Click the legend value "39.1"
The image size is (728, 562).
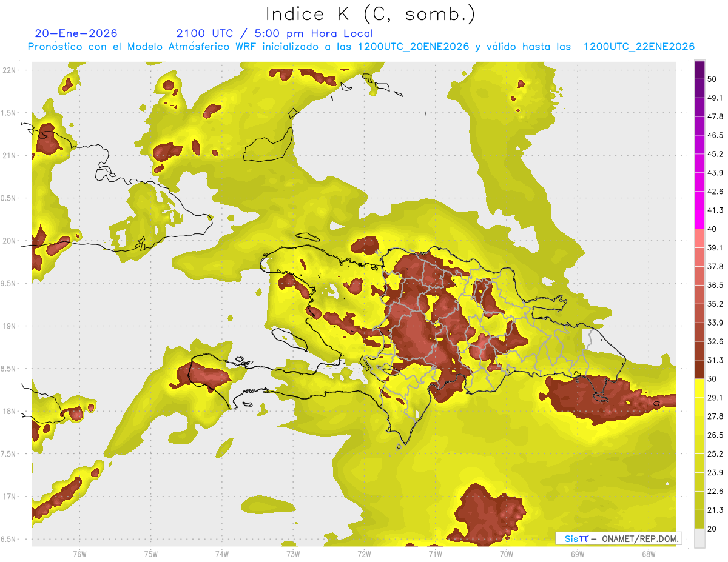(x=715, y=248)
